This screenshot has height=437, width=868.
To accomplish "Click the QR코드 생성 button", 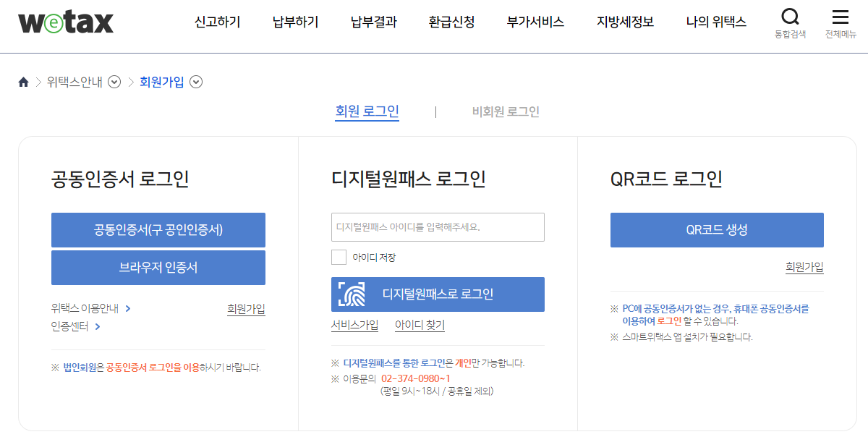I will pos(717,230).
